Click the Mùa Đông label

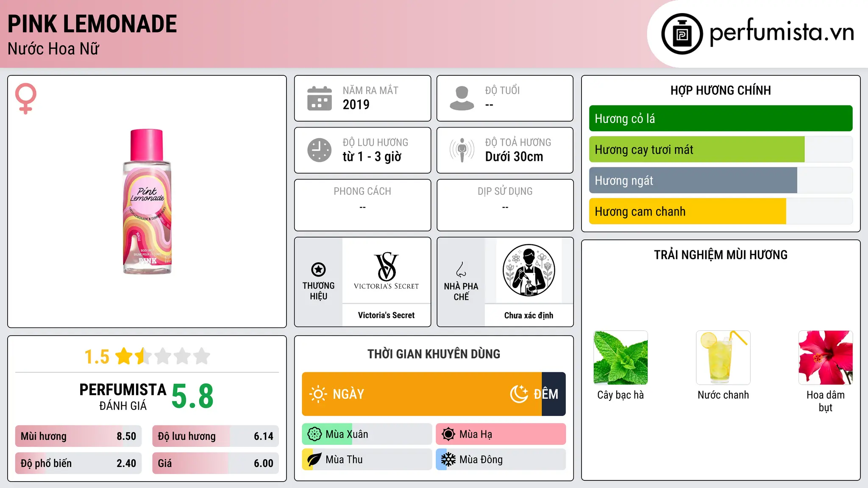click(481, 460)
